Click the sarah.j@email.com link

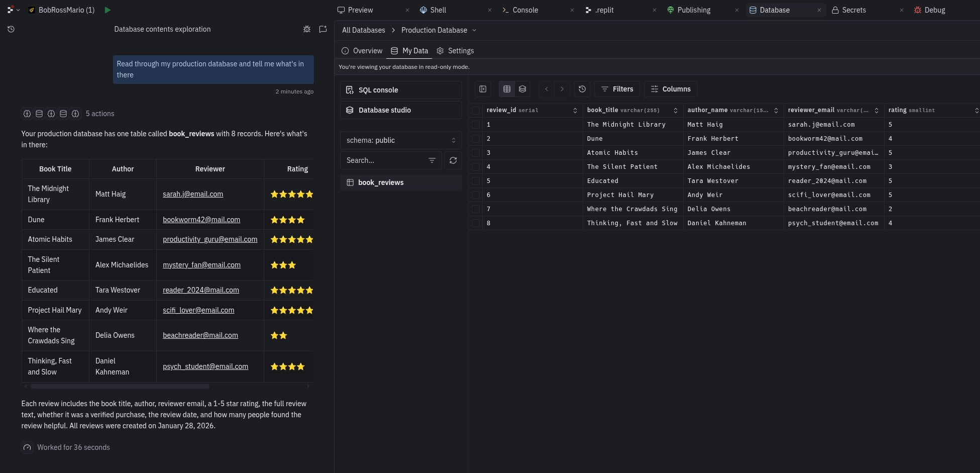192,194
